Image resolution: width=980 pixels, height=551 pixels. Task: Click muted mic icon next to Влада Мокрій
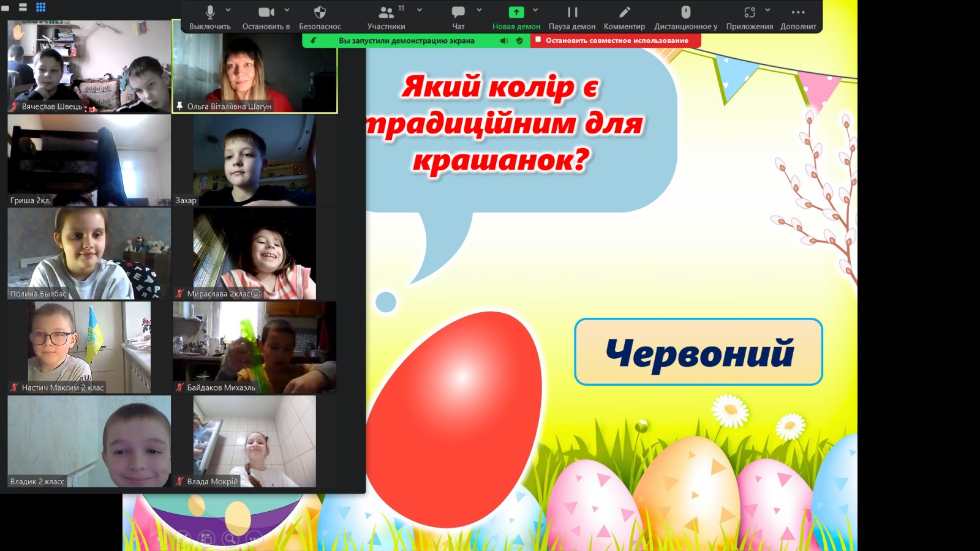pyautogui.click(x=179, y=481)
